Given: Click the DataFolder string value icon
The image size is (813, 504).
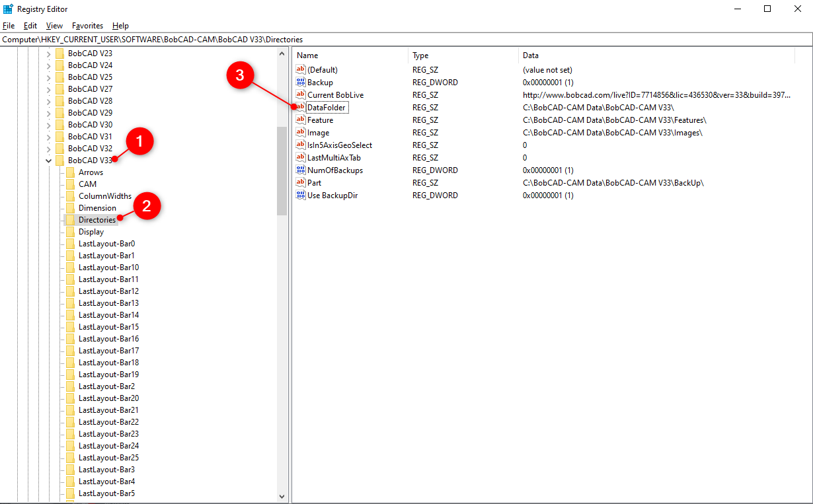Looking at the screenshot, I should (x=301, y=107).
